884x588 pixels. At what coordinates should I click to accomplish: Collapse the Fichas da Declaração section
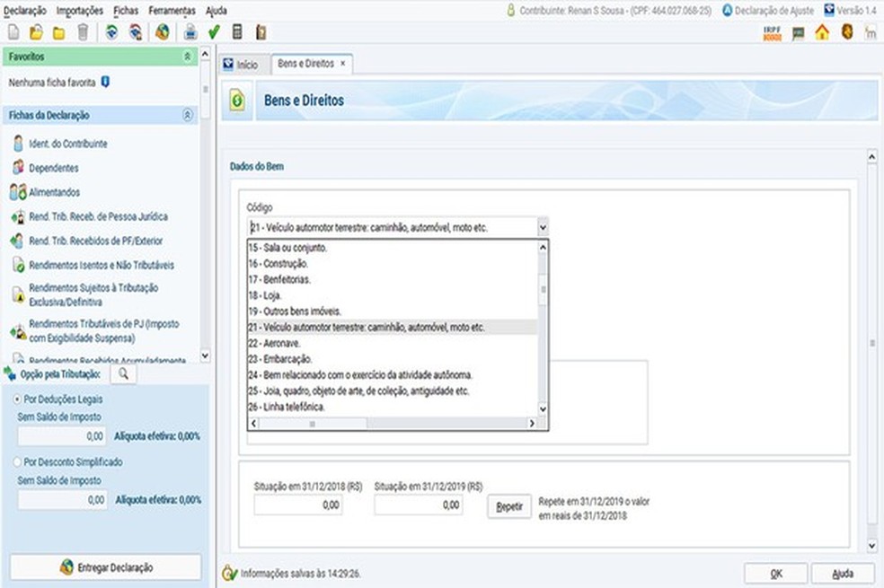[x=188, y=116]
